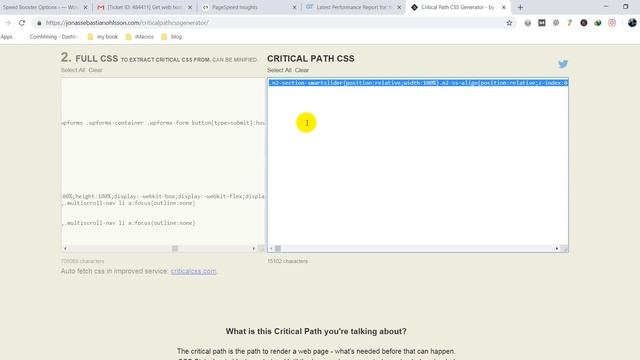Click the Full CSS left scroll arrow
This screenshot has height=360, width=640.
pyautogui.click(x=65, y=248)
